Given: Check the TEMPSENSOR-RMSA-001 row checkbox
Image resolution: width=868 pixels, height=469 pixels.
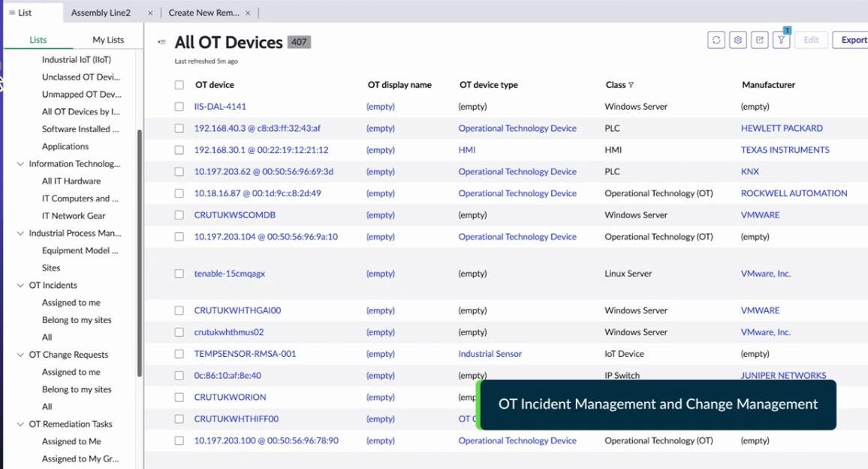Looking at the screenshot, I should [x=179, y=354].
